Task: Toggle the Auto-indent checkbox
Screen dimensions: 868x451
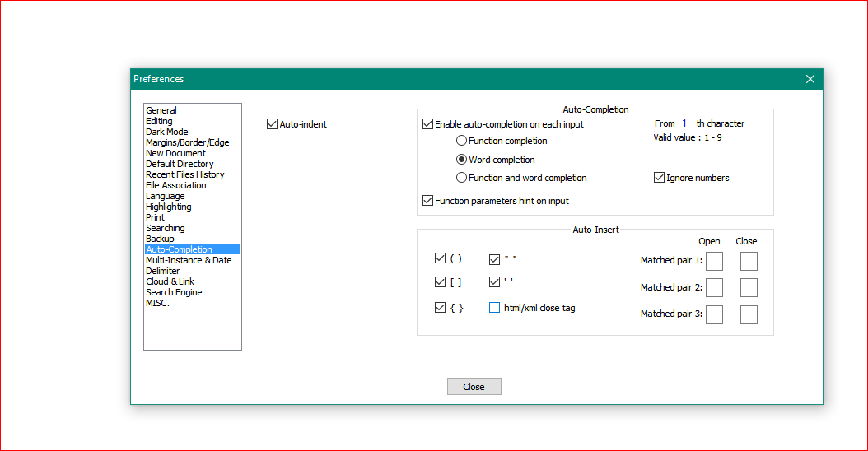Action: point(272,124)
